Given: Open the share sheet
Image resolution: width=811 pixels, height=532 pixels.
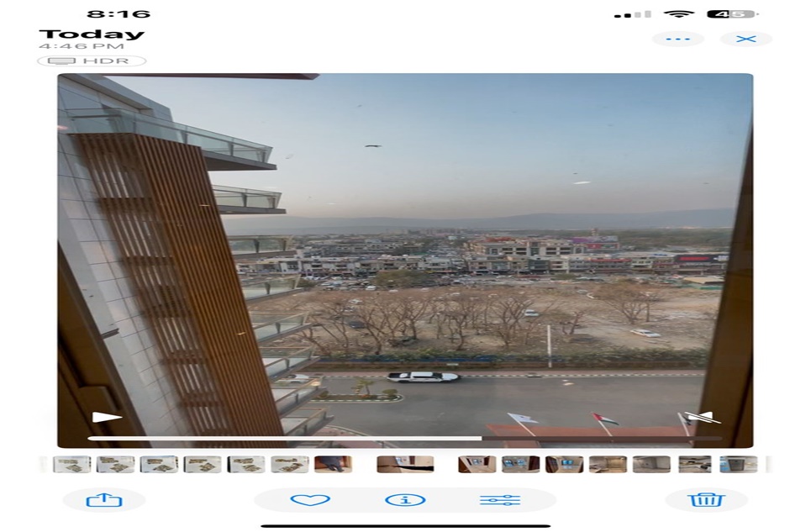Looking at the screenshot, I should (104, 500).
